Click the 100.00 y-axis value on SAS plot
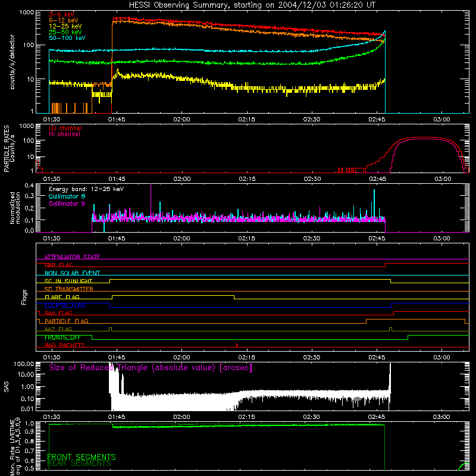Screen dimensions: 476x476 [x=24, y=364]
